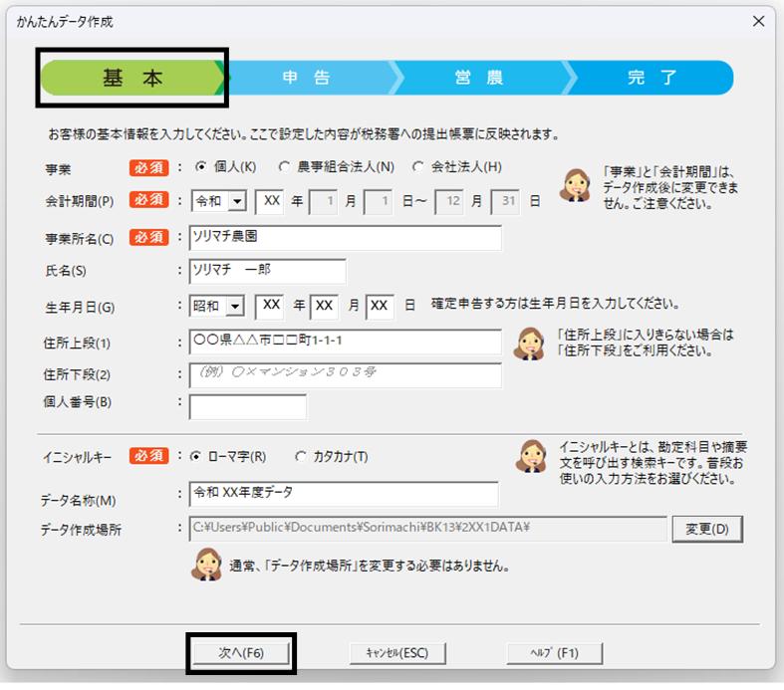The image size is (784, 690).
Task: Click the 生年月日 day field
Action: 380,307
